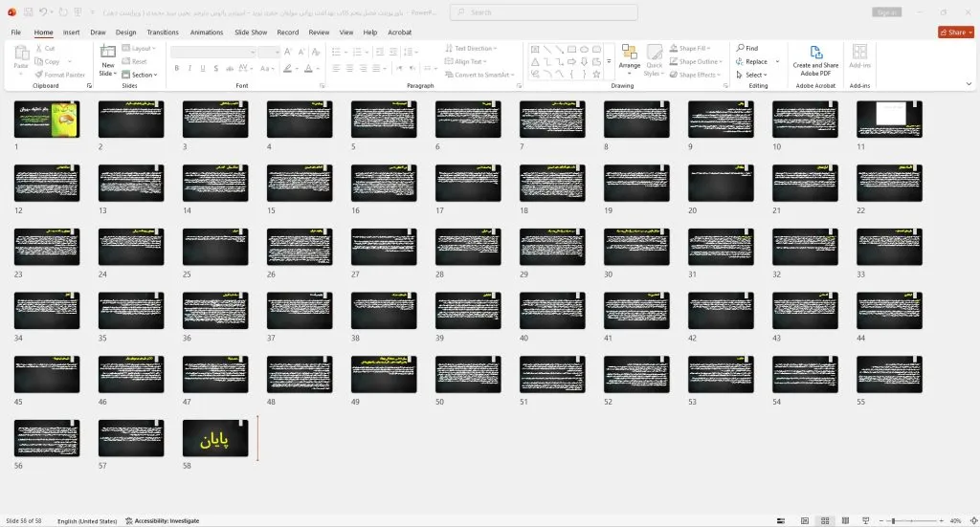
Task: Expand the Layout dropdown
Action: [139, 48]
